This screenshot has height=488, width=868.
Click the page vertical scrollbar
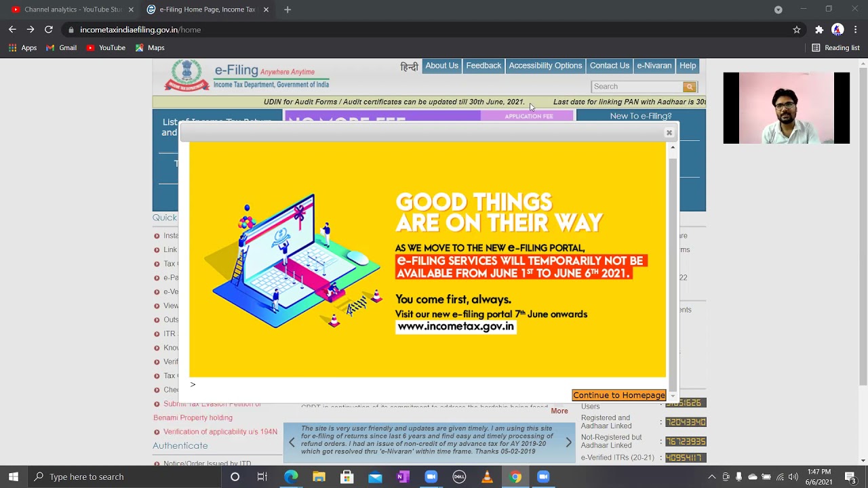tap(863, 226)
